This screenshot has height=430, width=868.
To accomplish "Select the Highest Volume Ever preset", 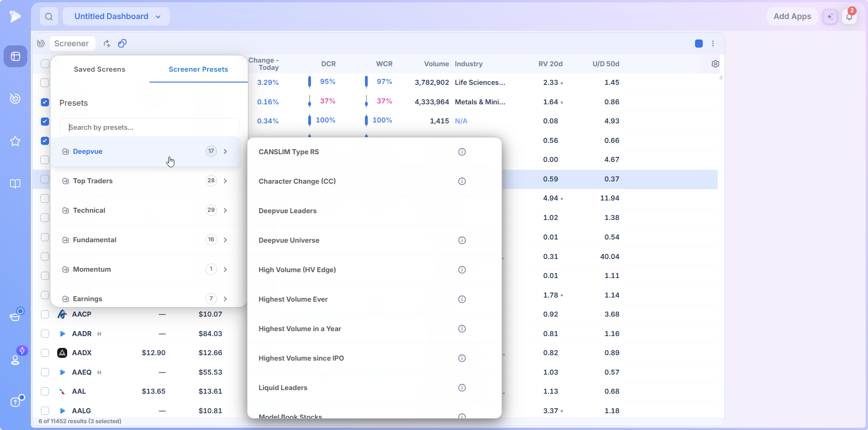I will coord(293,299).
